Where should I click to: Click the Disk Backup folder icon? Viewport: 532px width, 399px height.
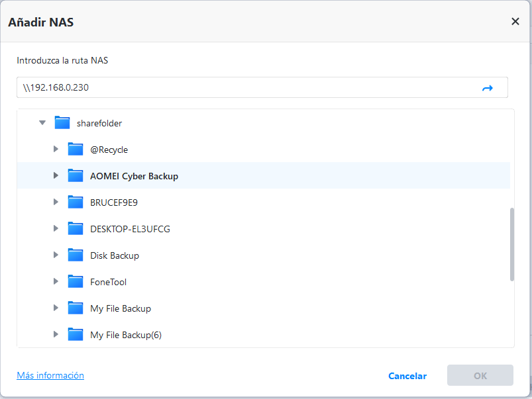pyautogui.click(x=76, y=255)
